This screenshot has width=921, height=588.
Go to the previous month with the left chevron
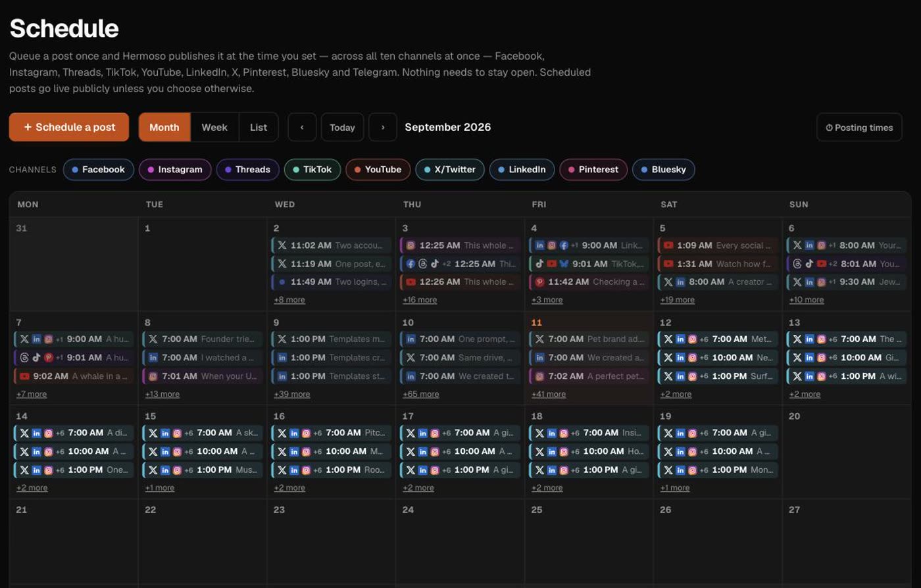(302, 127)
